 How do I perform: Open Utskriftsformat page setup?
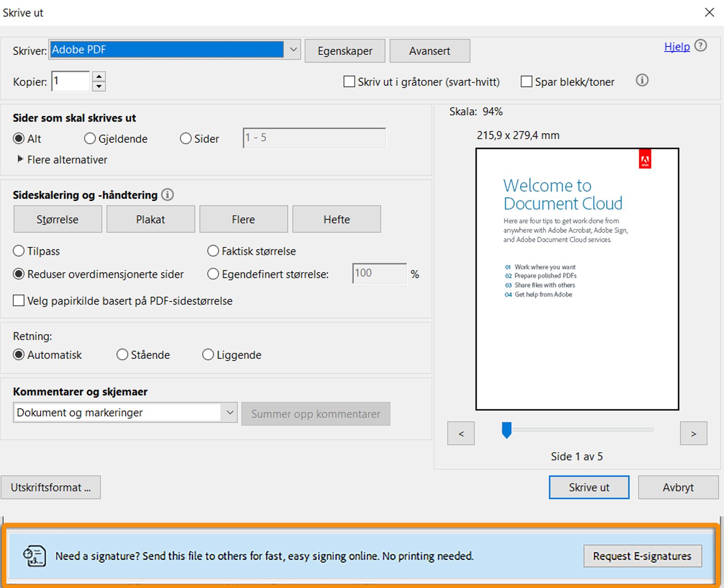(51, 487)
